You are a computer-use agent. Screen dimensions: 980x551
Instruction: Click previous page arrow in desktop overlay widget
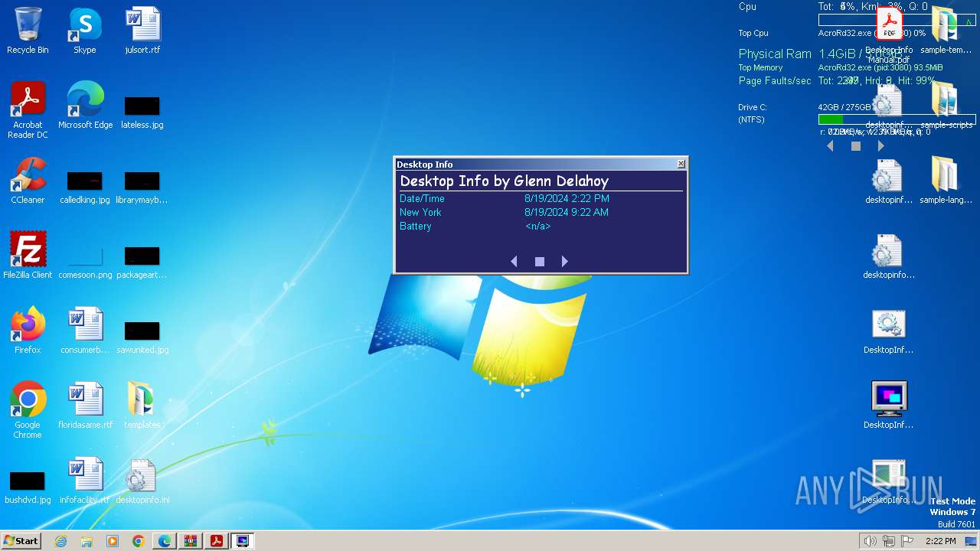click(830, 146)
